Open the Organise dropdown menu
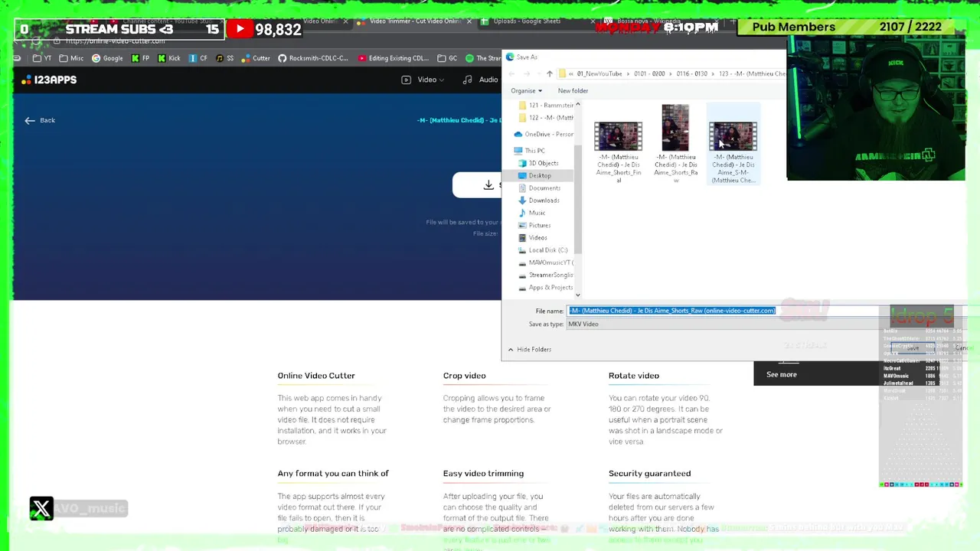Image resolution: width=980 pixels, height=551 pixels. [x=526, y=90]
